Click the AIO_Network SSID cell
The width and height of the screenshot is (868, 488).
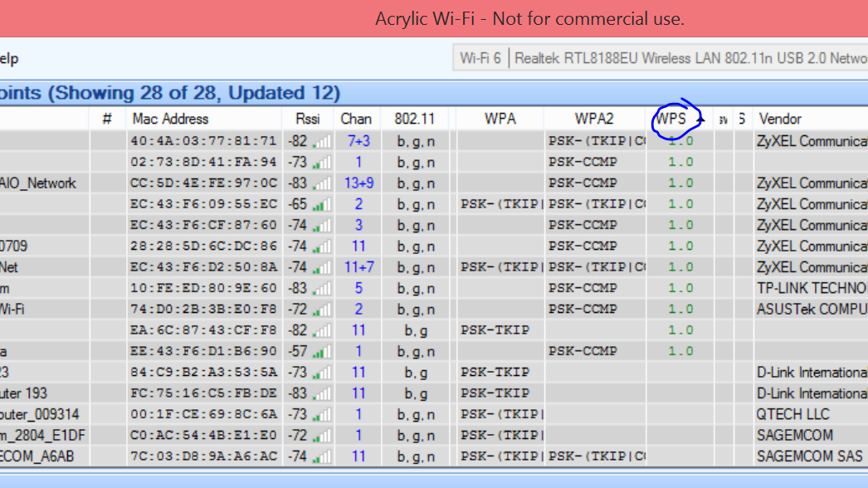click(x=37, y=183)
